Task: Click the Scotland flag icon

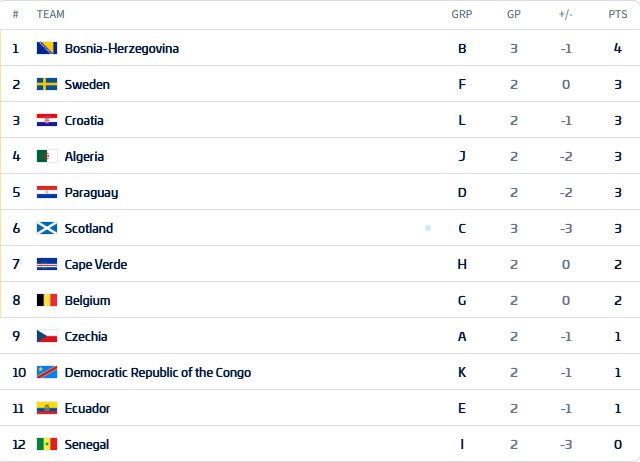Action: point(47,228)
